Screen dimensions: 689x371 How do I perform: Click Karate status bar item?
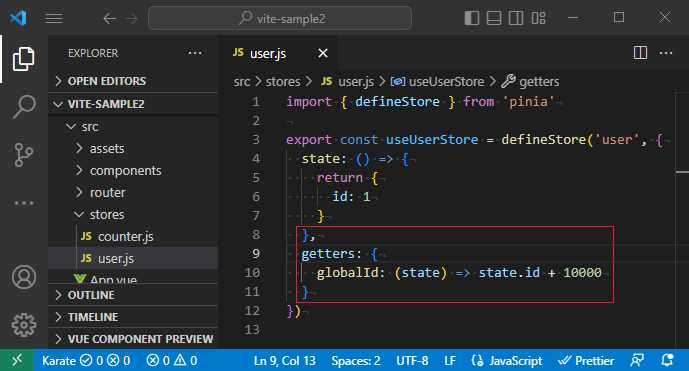click(x=86, y=360)
